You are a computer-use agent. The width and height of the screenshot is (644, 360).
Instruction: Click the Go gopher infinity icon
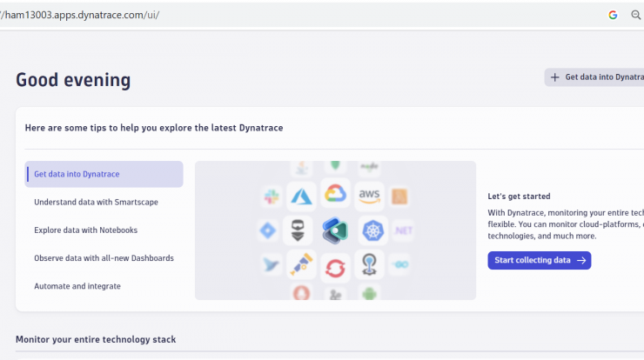pos(399,264)
